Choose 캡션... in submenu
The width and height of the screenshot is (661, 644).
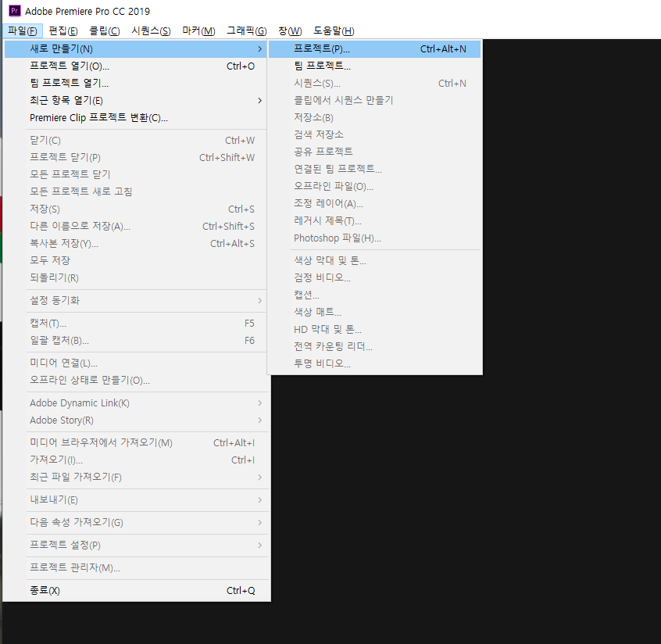375,295
